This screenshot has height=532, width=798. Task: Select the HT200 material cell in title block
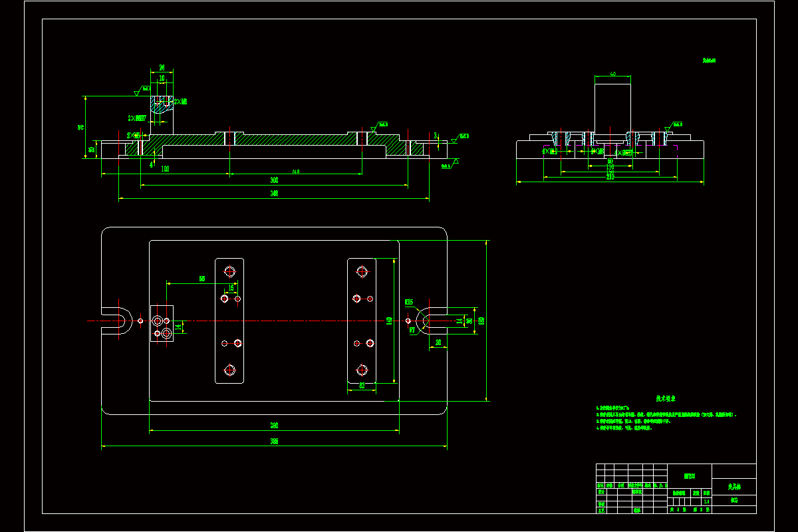click(x=689, y=476)
